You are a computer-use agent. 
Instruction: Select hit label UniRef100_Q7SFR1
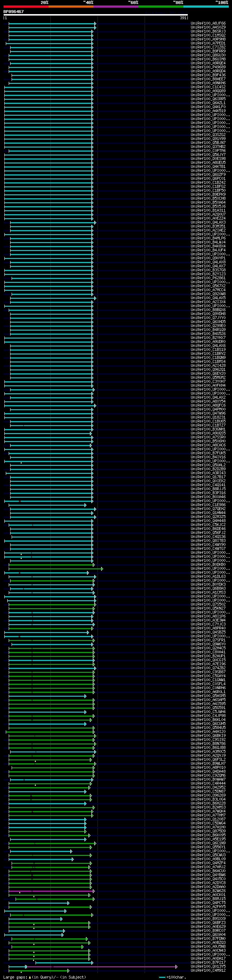click(x=208, y=640)
